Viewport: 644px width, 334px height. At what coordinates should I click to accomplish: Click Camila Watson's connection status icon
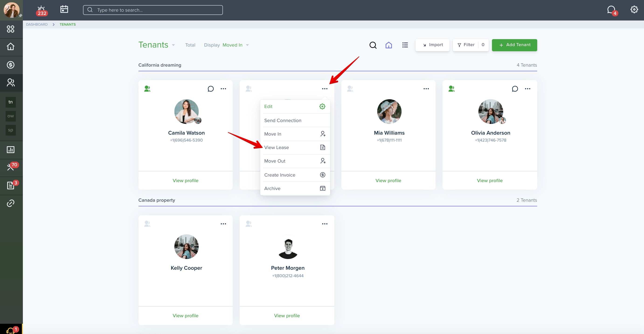[x=147, y=89]
